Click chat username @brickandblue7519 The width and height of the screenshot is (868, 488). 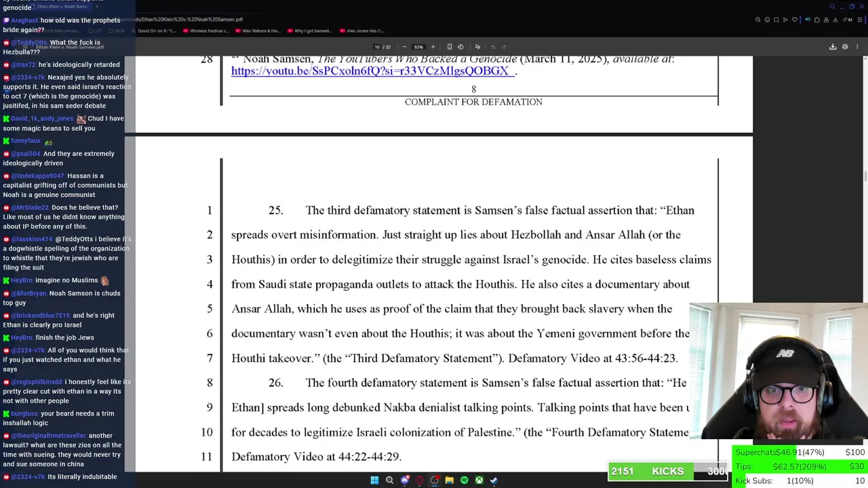click(40, 316)
